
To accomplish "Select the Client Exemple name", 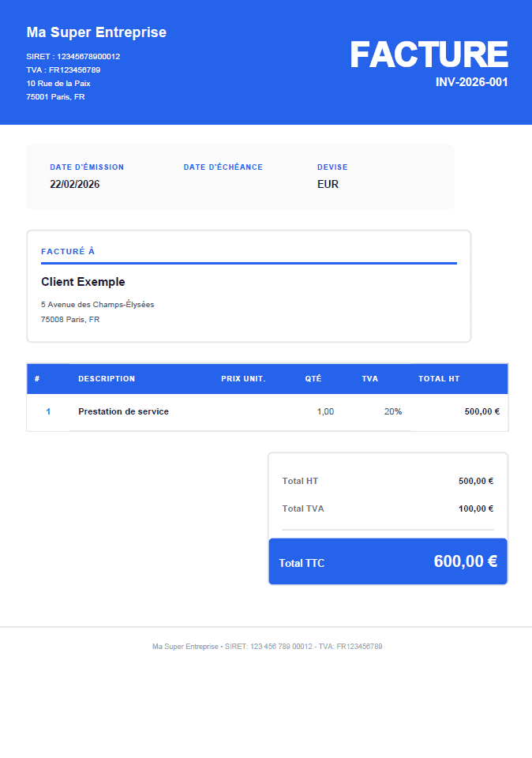I will (x=83, y=282).
